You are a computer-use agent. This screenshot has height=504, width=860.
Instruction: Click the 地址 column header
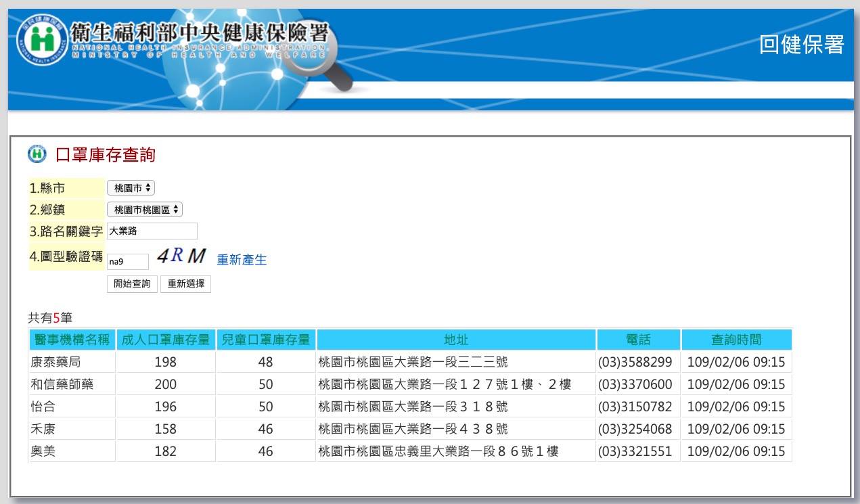point(456,340)
